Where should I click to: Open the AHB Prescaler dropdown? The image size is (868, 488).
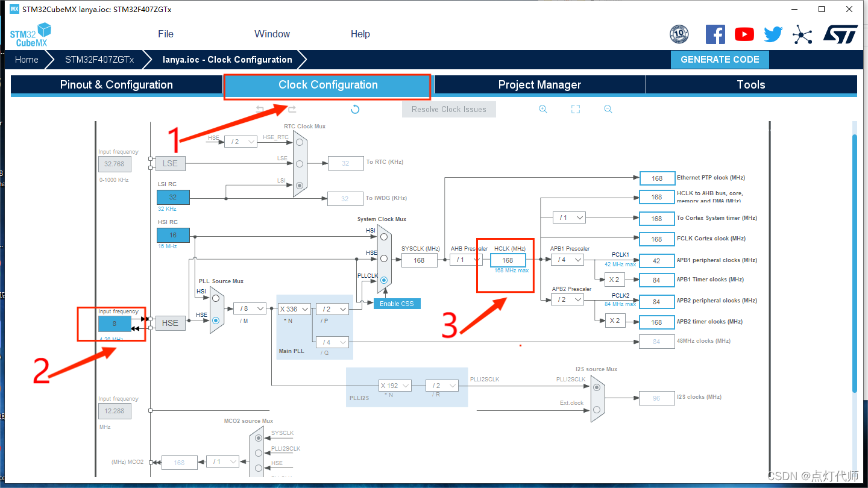467,260
